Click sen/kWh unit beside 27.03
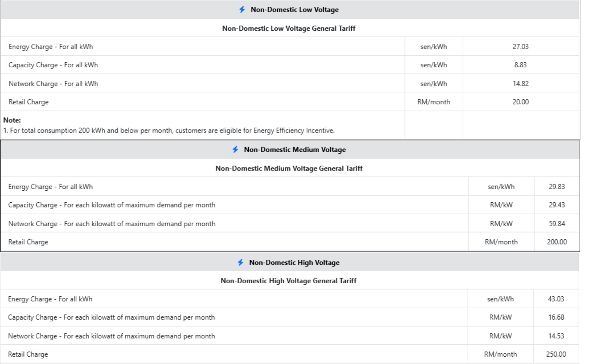 [x=434, y=47]
